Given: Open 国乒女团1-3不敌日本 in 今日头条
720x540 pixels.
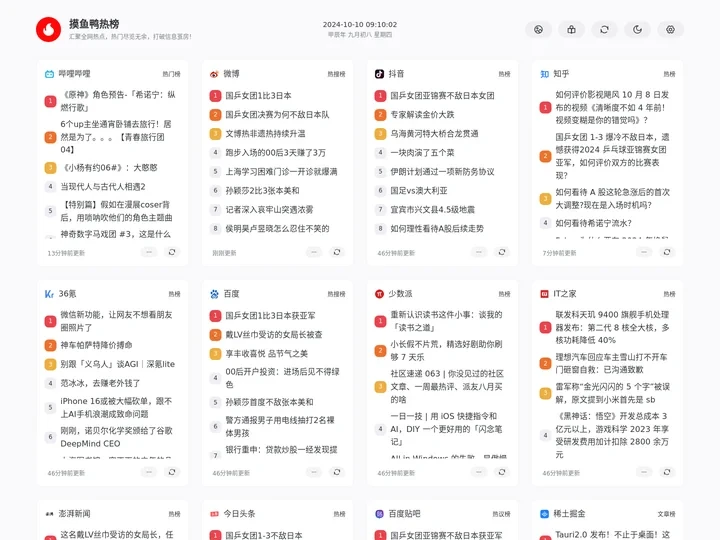Looking at the screenshot, I should tap(264, 535).
